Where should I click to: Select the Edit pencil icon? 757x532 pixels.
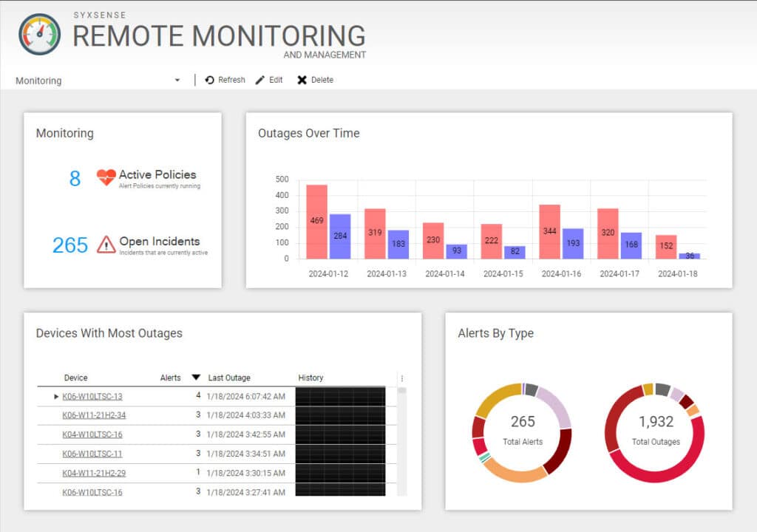coord(259,80)
